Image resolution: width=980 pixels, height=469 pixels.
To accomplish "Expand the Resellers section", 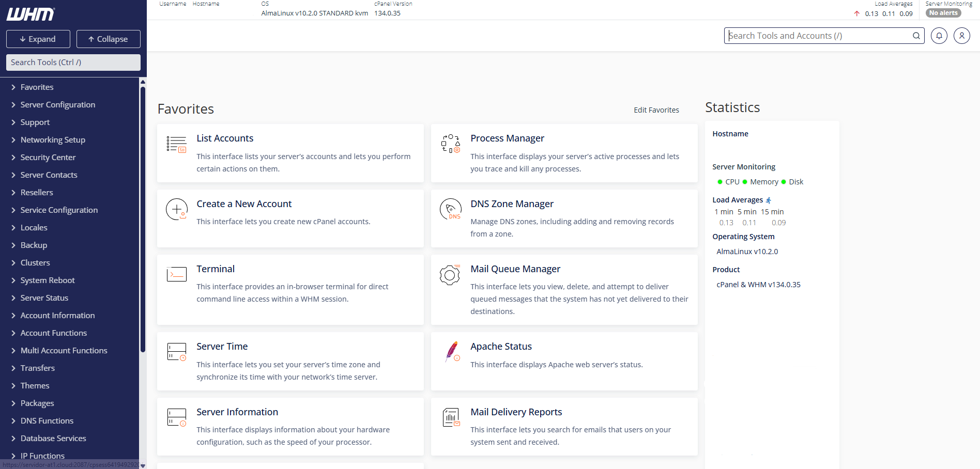I will tap(70, 193).
